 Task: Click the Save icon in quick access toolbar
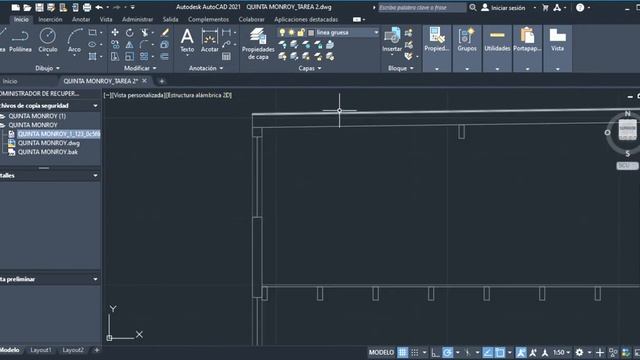39,7
